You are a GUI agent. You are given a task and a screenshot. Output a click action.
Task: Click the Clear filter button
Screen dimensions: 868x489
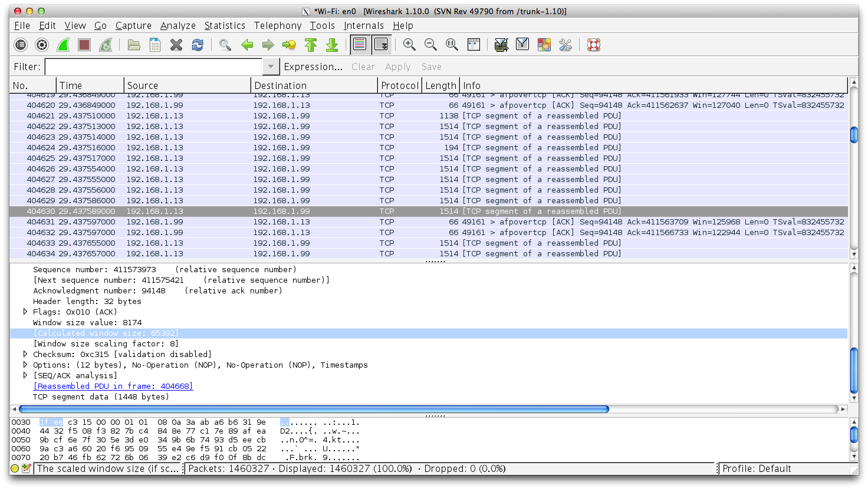[x=363, y=67]
